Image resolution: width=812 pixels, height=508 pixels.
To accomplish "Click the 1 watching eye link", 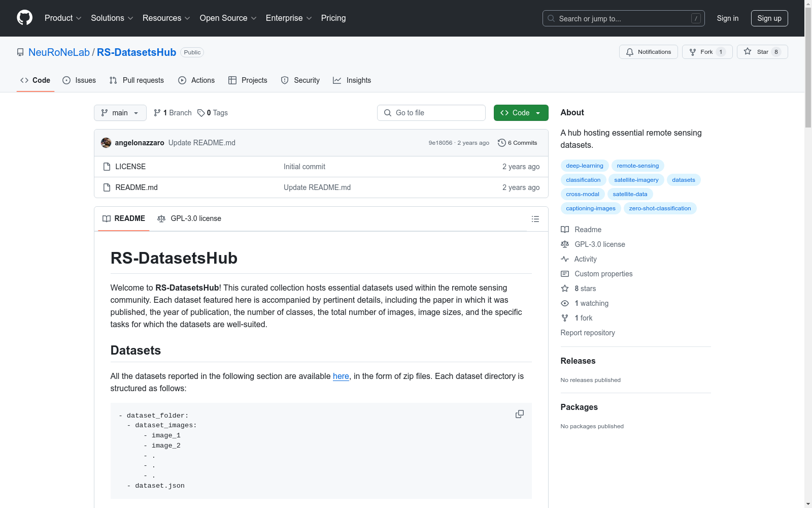I will (x=591, y=303).
